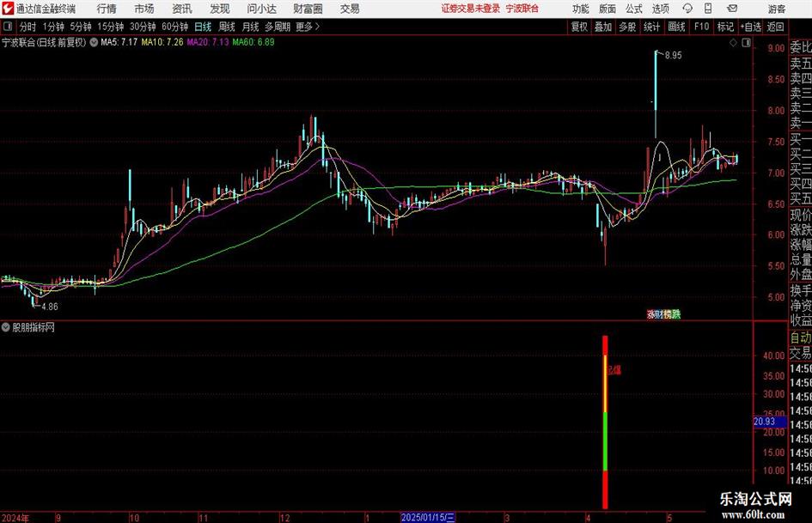Click MA20: 7.13 indicator label

208,42
